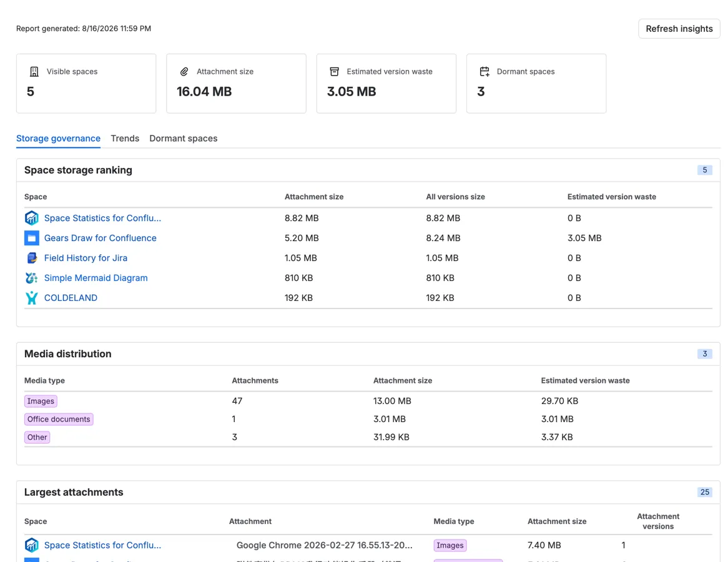Click the Attachment size 16.04 MB card
Image resolution: width=728 pixels, height=562 pixels.
[x=237, y=84]
